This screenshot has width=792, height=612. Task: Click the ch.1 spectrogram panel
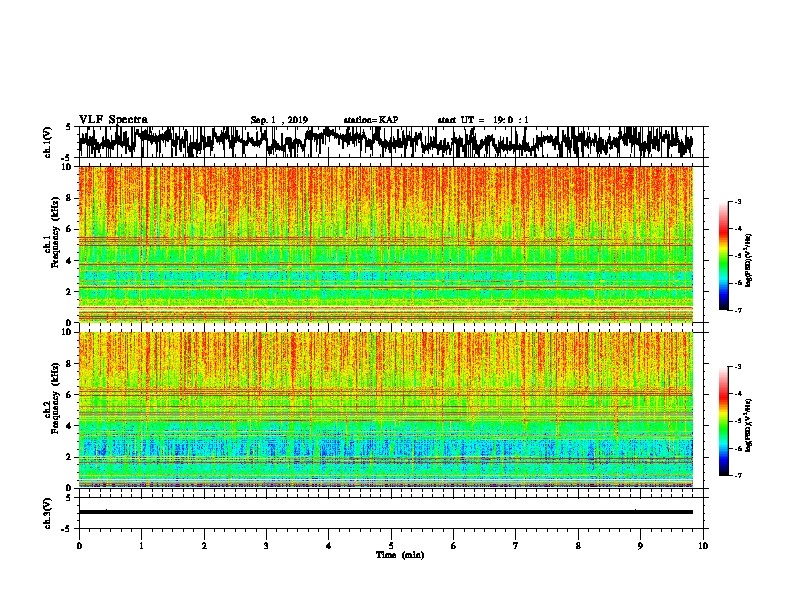point(385,244)
